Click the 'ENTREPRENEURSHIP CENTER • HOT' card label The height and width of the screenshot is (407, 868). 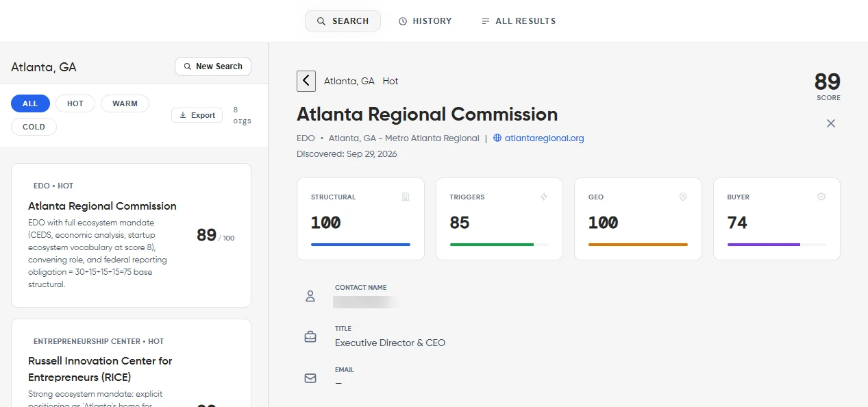point(99,341)
